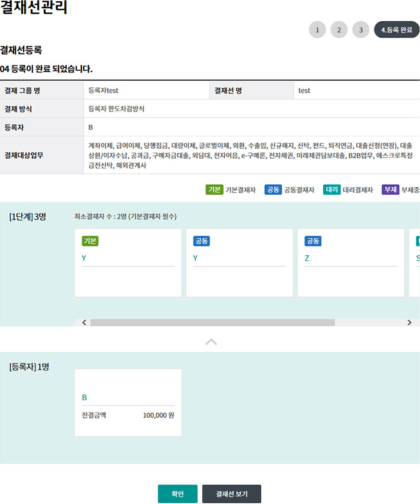The height and width of the screenshot is (504, 420).
Task: Click the 공동 badge on second Y card
Action: click(202, 241)
